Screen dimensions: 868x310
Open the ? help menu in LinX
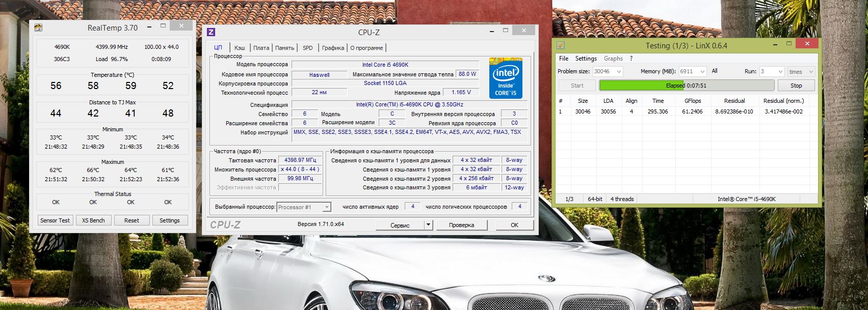[631, 59]
